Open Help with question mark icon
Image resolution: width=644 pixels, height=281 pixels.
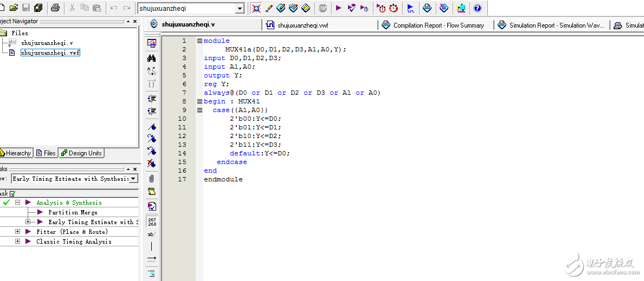(477, 8)
